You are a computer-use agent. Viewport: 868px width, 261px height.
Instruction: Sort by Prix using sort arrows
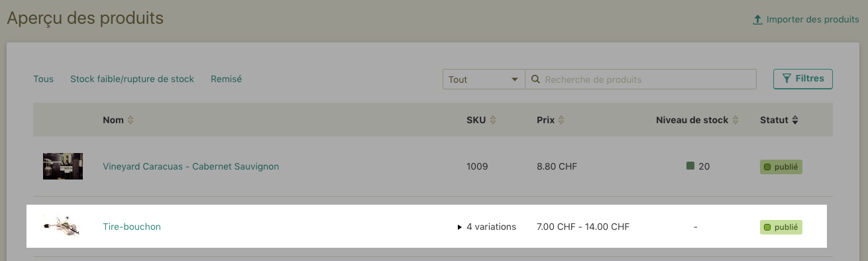[x=561, y=121]
